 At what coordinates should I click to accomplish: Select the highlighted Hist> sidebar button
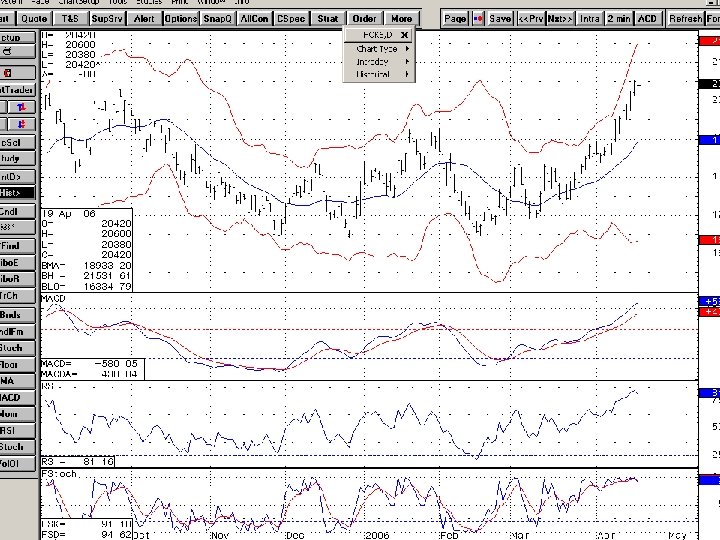click(17, 193)
